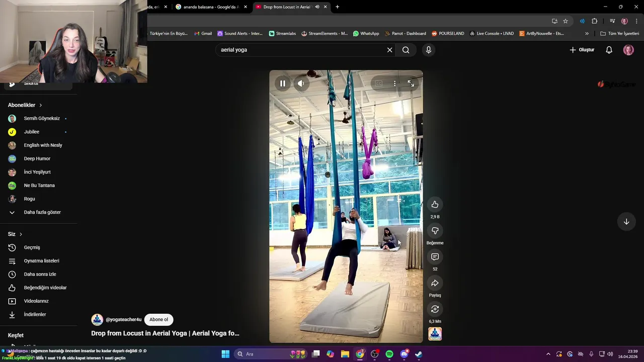Viewport: 644px width, 362px height.
Task: Run search with the magnifier button
Action: 406,50
